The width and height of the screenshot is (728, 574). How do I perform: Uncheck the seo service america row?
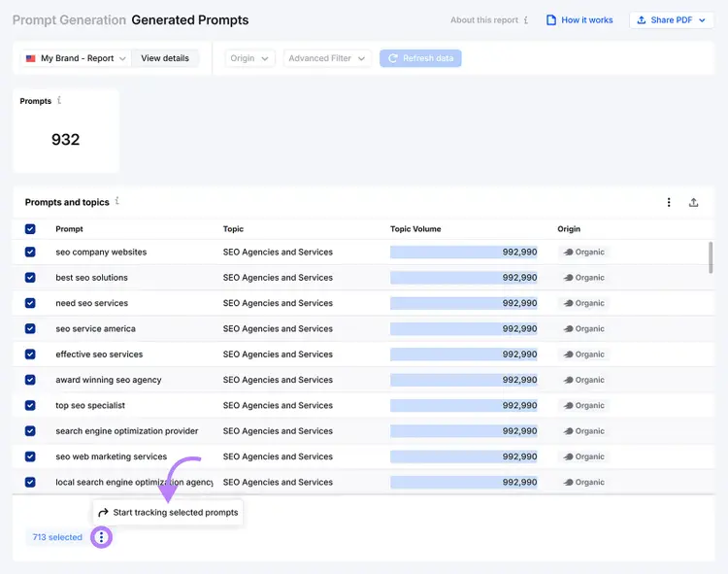point(30,329)
